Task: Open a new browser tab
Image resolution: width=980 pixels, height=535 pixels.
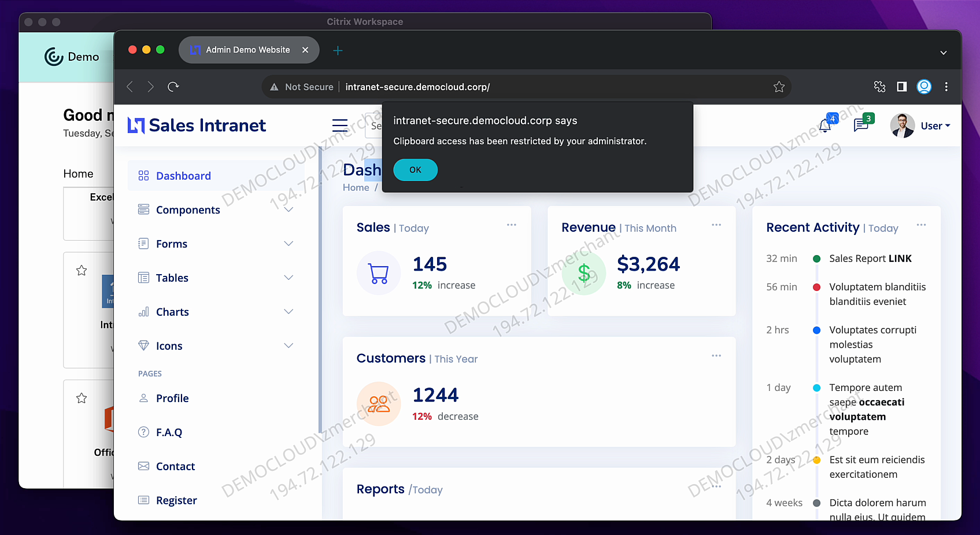Action: [x=338, y=50]
